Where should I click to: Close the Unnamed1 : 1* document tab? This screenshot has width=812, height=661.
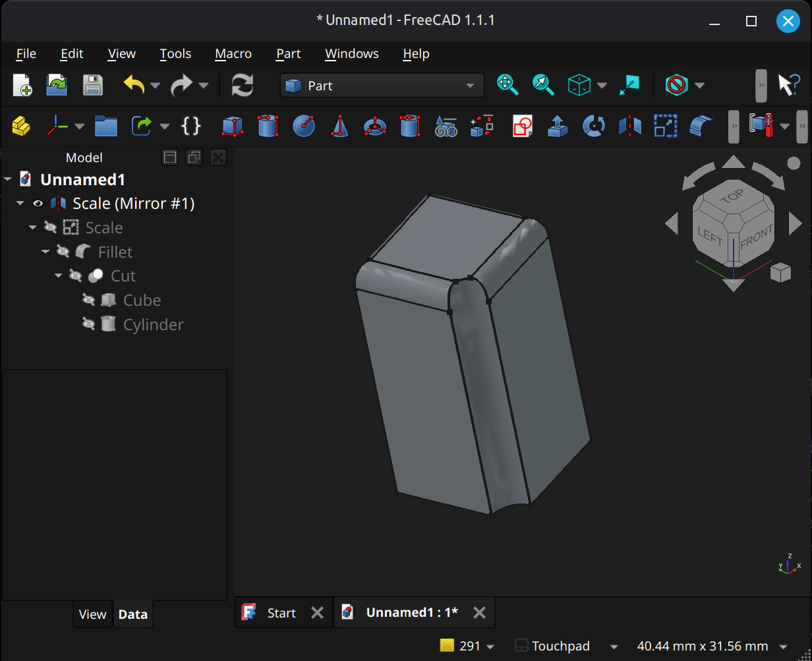480,613
